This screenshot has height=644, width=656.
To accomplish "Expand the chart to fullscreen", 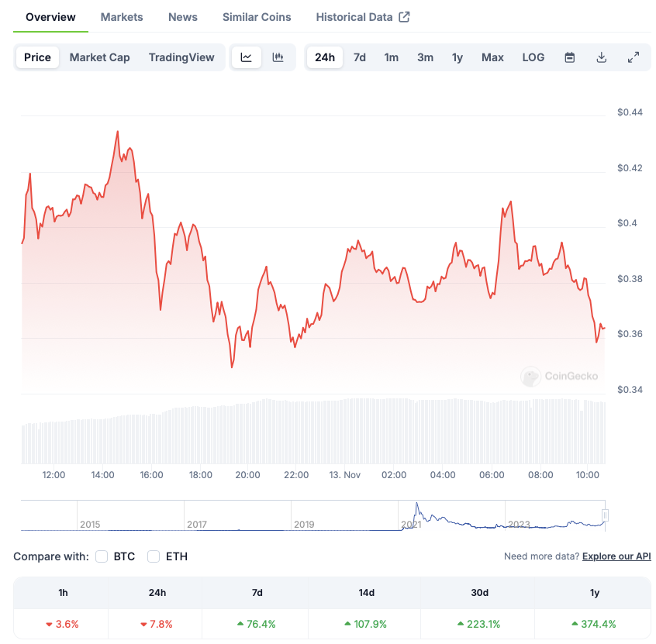I will [x=634, y=57].
